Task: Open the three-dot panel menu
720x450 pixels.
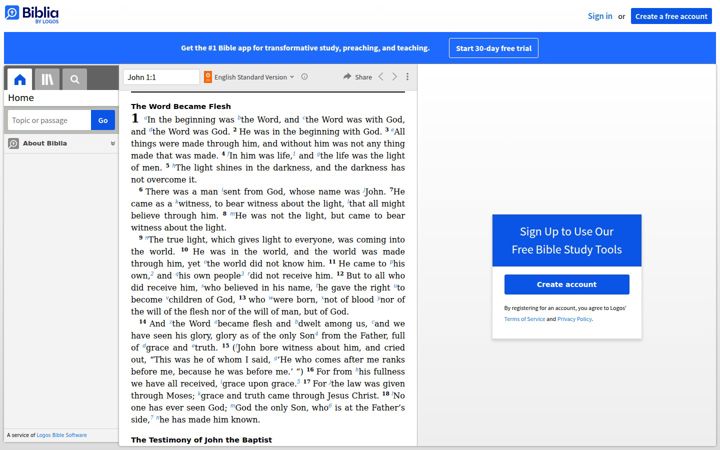Action: [x=407, y=77]
